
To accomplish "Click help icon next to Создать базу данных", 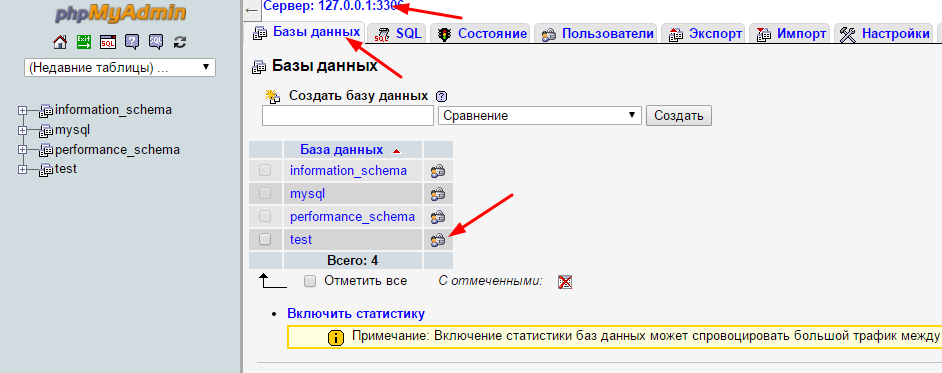I will tap(442, 96).
